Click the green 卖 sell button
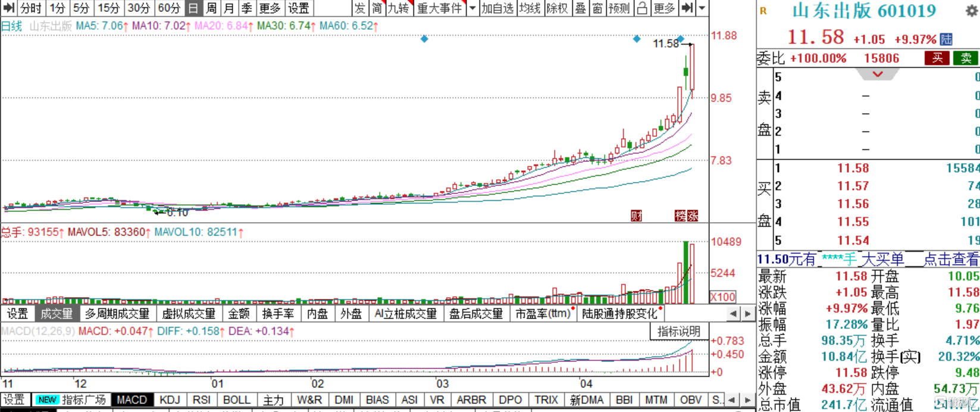The height and width of the screenshot is (412, 980). tap(966, 58)
